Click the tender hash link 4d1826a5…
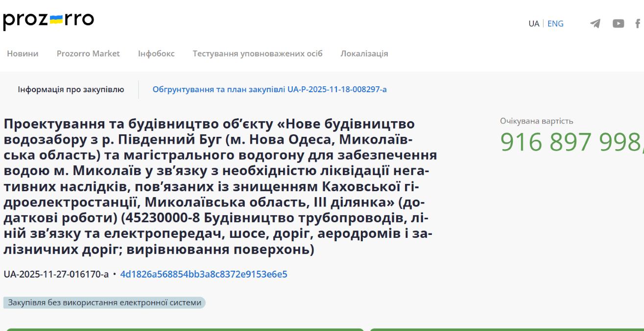 click(204, 274)
